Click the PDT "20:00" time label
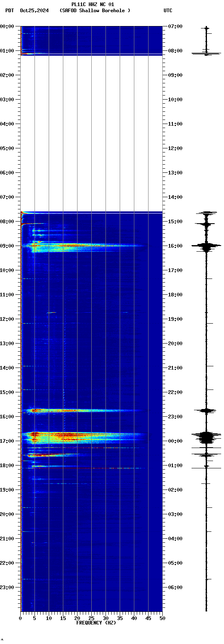Screen dimensions: 224x644 [x=7, y=514]
